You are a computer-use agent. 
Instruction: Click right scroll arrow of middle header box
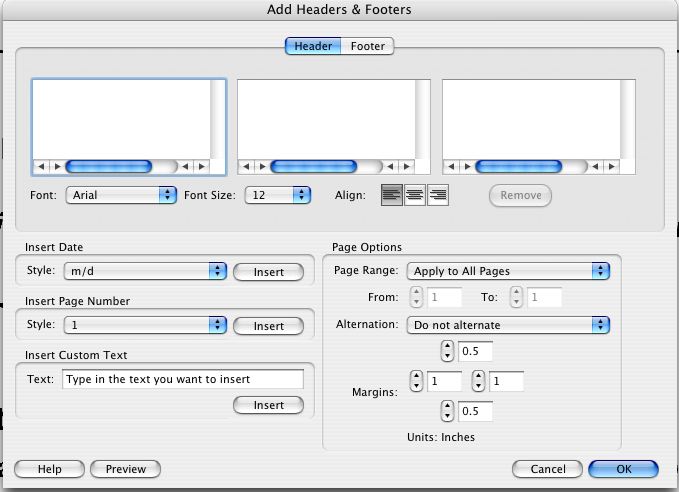pyautogui.click(x=407, y=166)
